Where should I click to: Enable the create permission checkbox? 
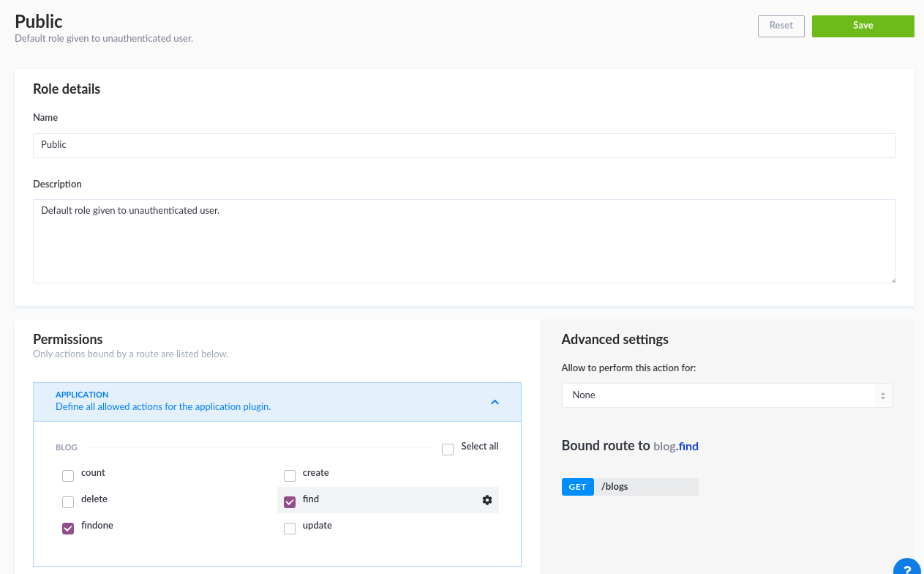pos(290,476)
